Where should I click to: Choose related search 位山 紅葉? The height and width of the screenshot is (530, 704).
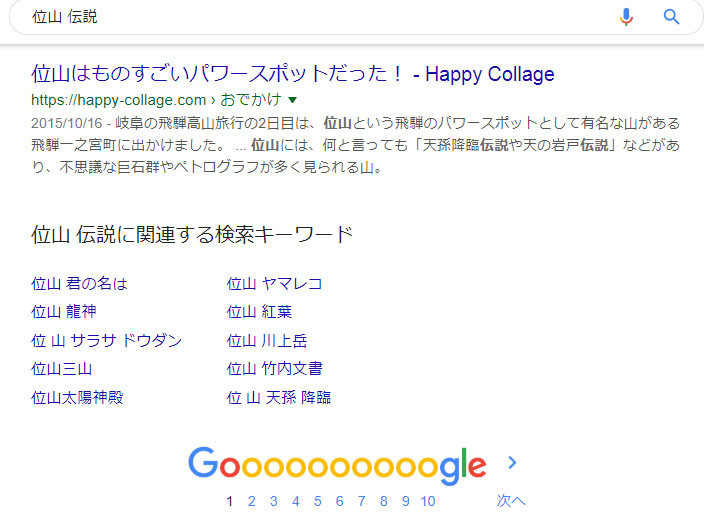tap(259, 311)
